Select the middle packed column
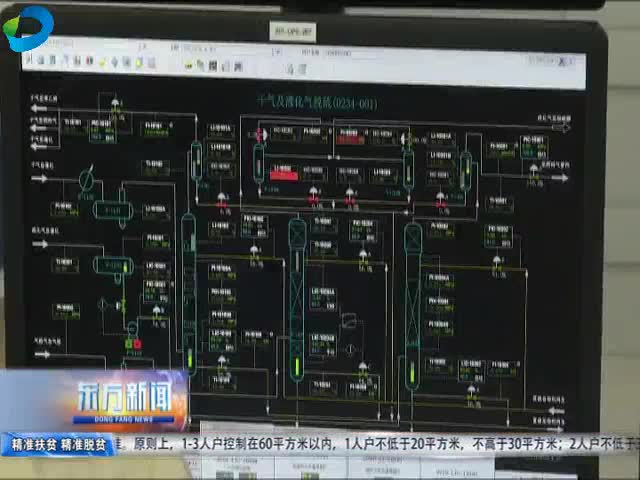 pos(297,300)
